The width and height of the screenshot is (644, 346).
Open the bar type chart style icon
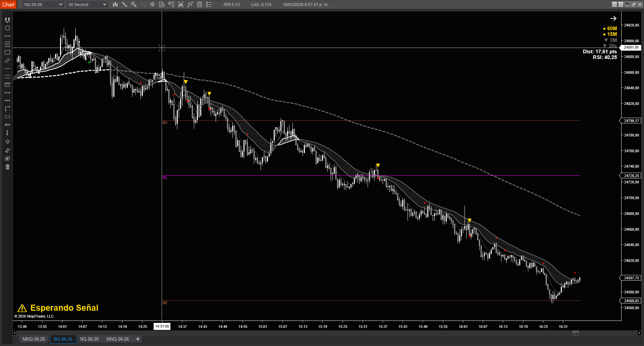(x=115, y=4)
